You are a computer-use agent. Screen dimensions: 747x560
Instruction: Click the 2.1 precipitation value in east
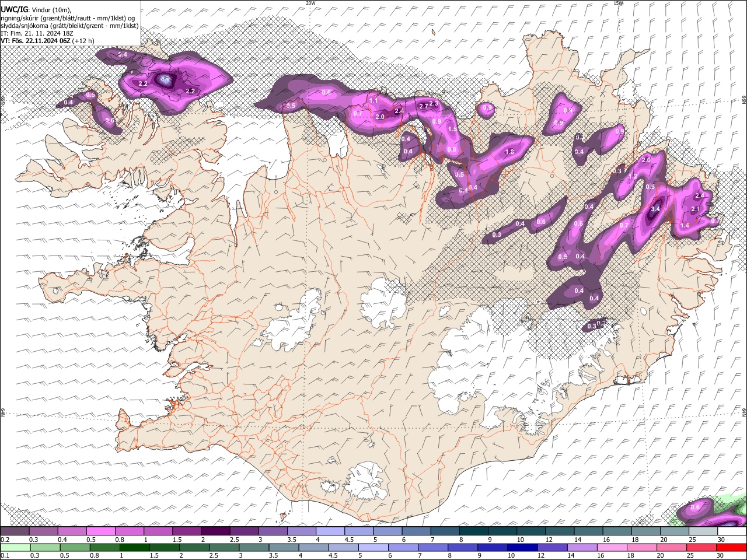click(x=695, y=209)
